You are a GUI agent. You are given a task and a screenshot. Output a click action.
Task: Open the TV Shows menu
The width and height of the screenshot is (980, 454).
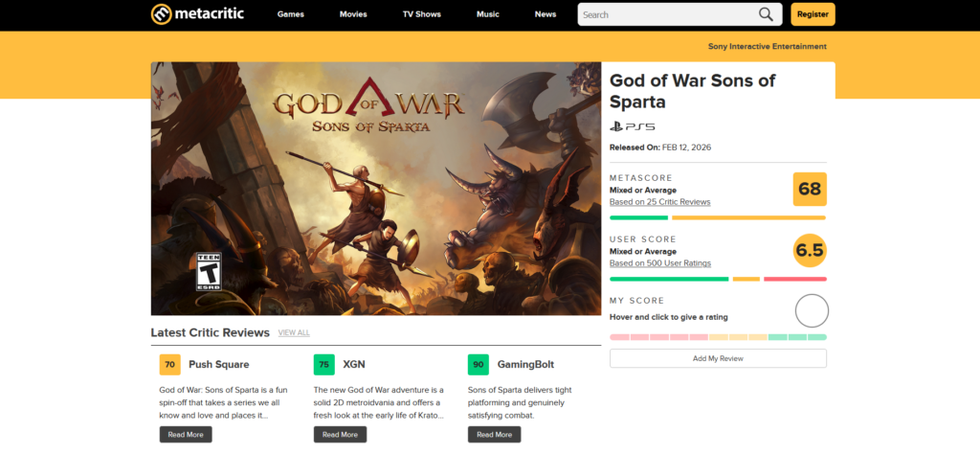tap(422, 14)
